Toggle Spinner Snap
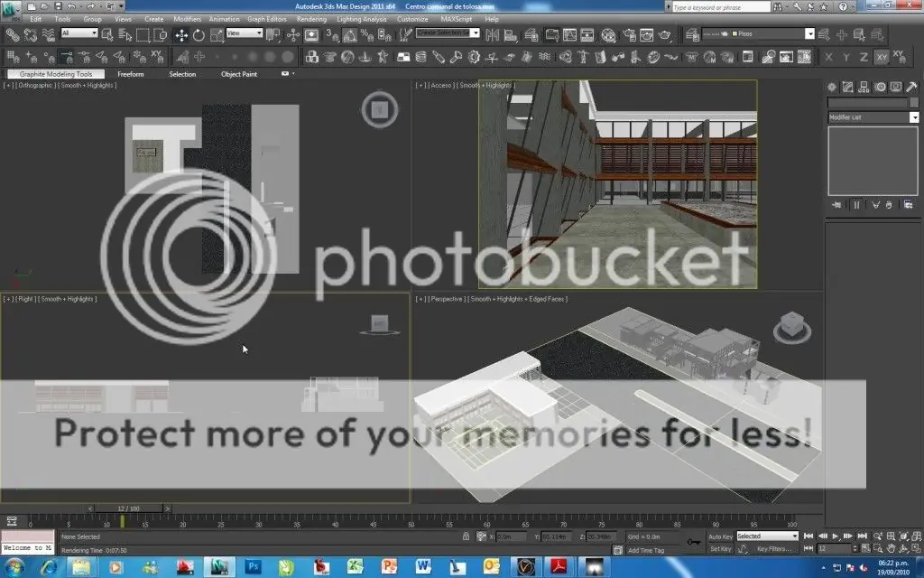 coord(384,35)
